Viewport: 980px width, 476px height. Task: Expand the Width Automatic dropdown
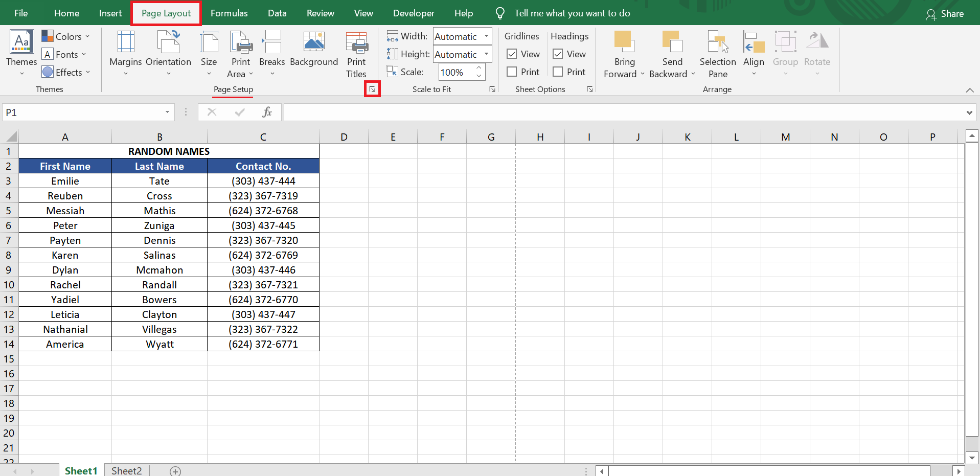pyautogui.click(x=486, y=36)
